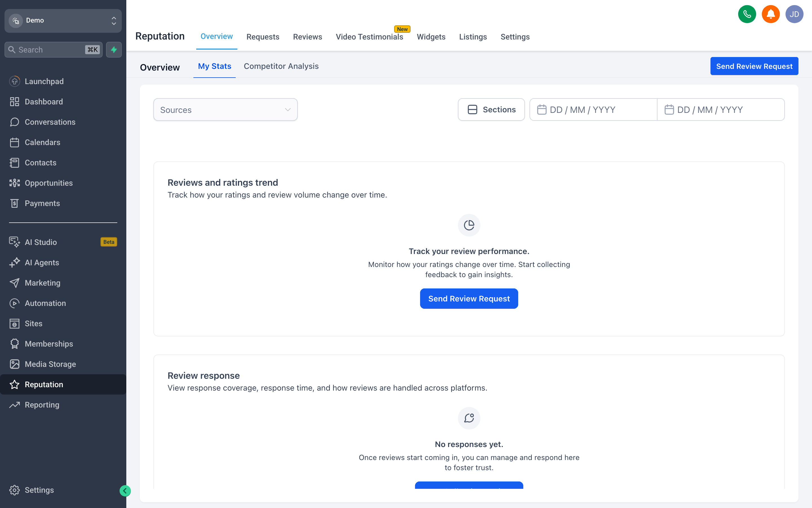The height and width of the screenshot is (508, 812).
Task: Click the Launchpad sidebar icon
Action: tap(14, 81)
